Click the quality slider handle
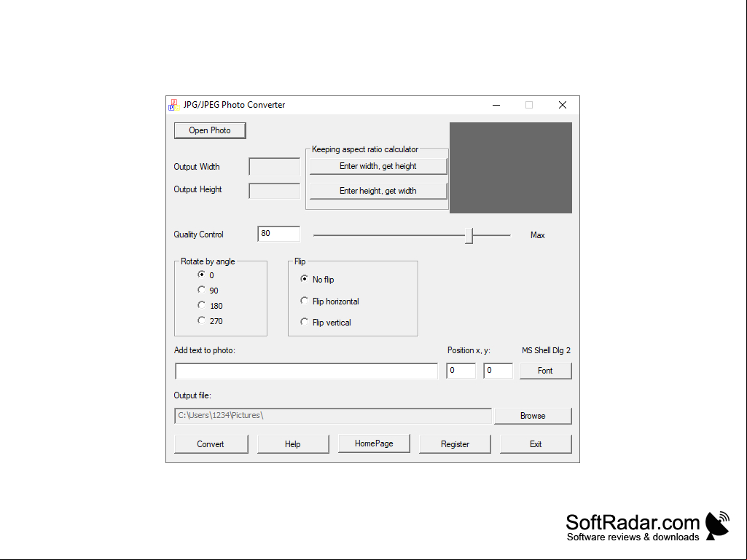 click(469, 236)
